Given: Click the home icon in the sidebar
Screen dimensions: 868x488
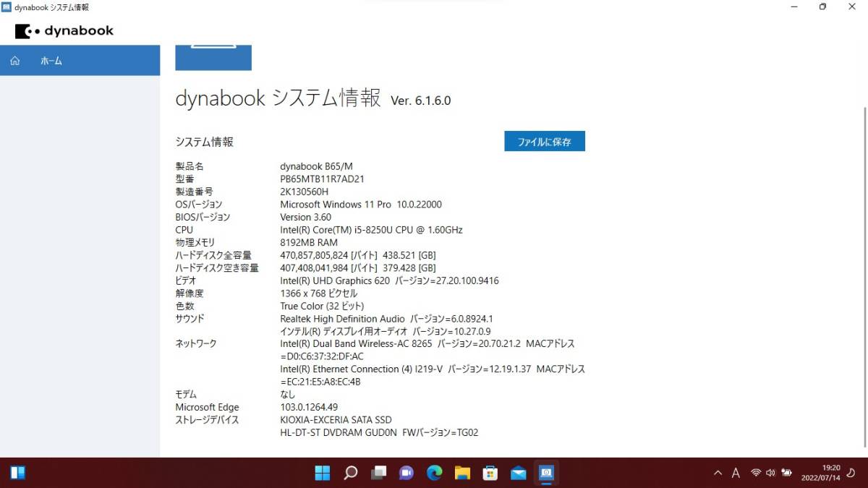Looking at the screenshot, I should tap(14, 61).
